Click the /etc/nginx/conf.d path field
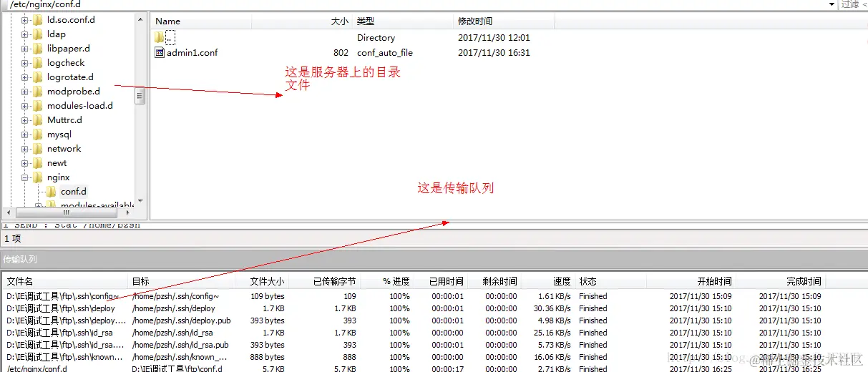Screen dimensions: 868x372 pos(417,4)
